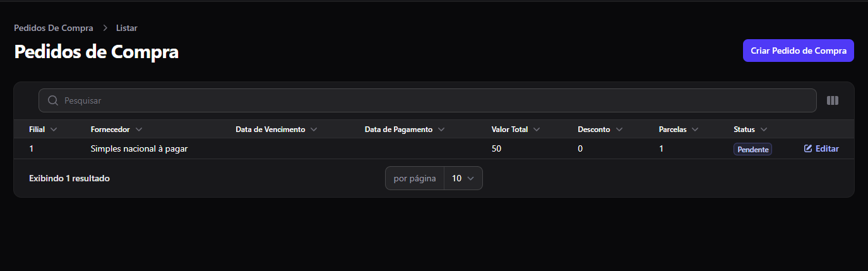Open Pedidos De Compra breadcrumb link
Image resolution: width=868 pixels, height=271 pixels.
click(x=54, y=28)
